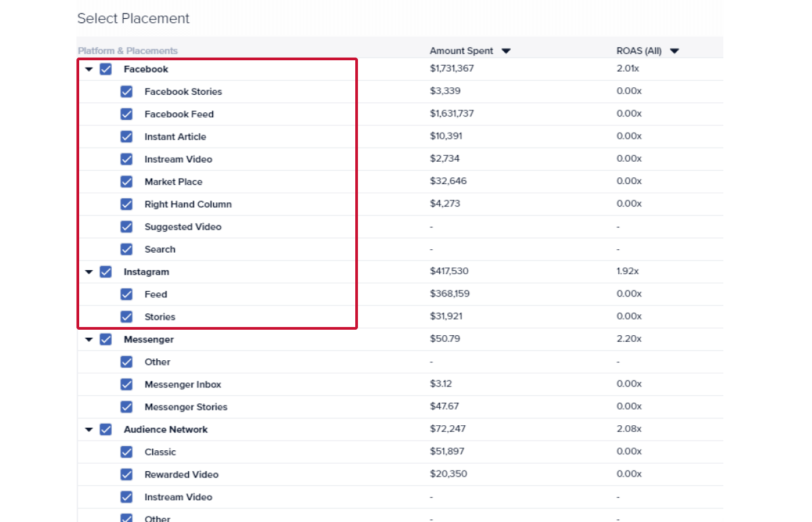812x522 pixels.
Task: Toggle the Search placement checkbox
Action: click(127, 249)
